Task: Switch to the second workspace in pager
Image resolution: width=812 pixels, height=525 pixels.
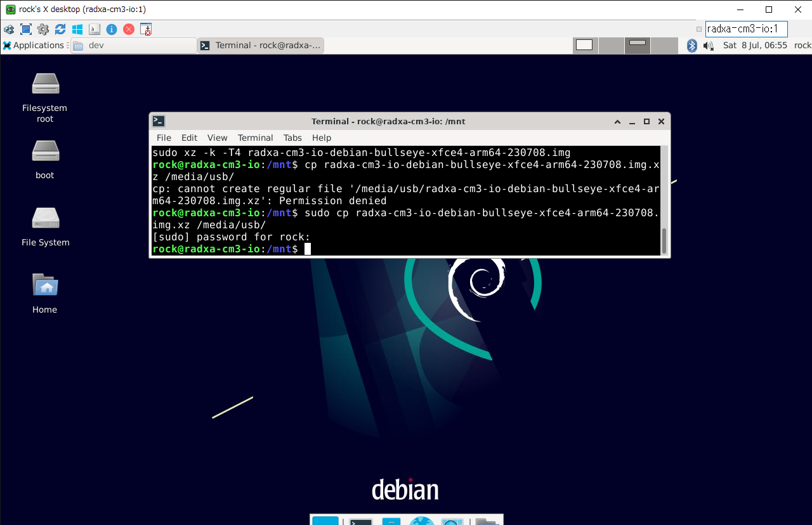Action: click(612, 45)
